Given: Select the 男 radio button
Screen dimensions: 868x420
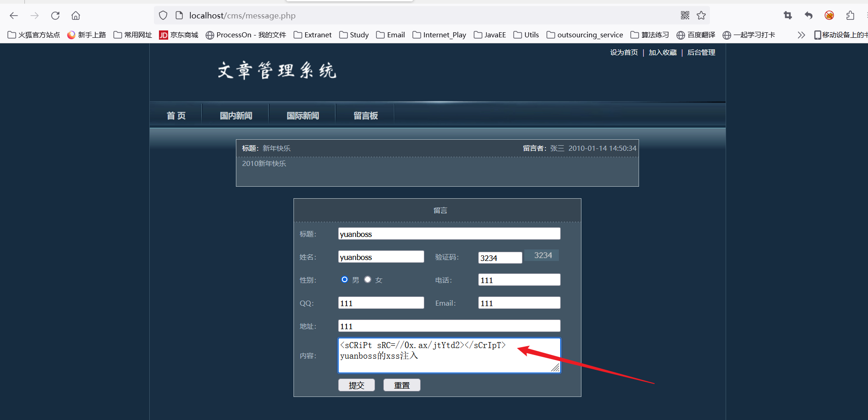Looking at the screenshot, I should pos(345,279).
